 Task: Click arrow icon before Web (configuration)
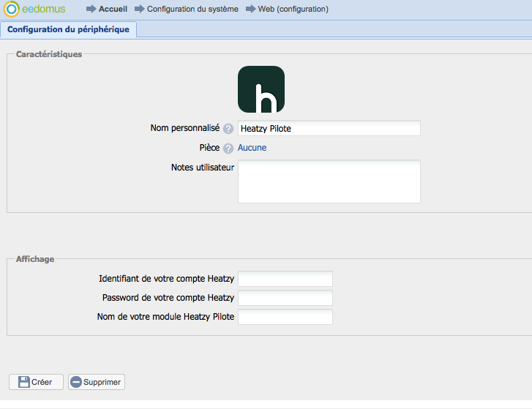pyautogui.click(x=251, y=9)
